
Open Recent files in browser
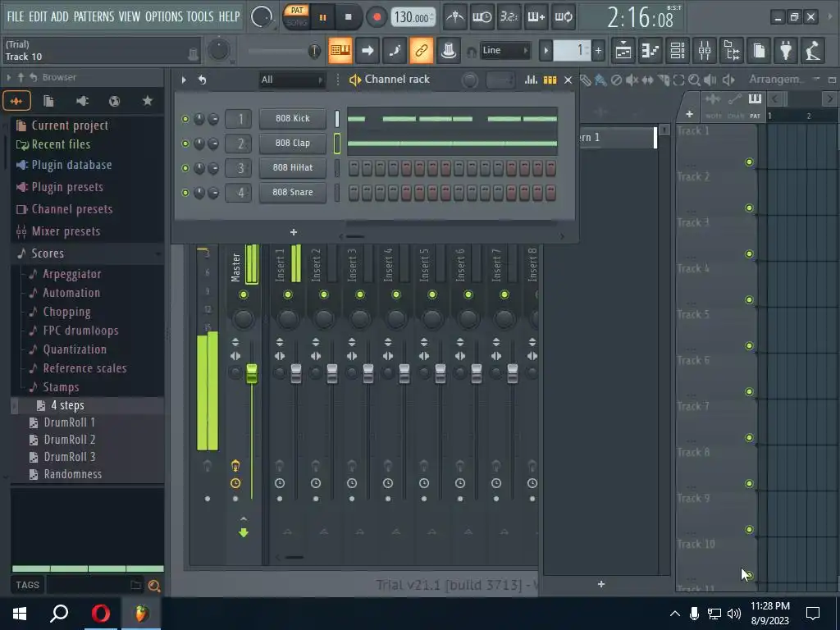pos(61,144)
